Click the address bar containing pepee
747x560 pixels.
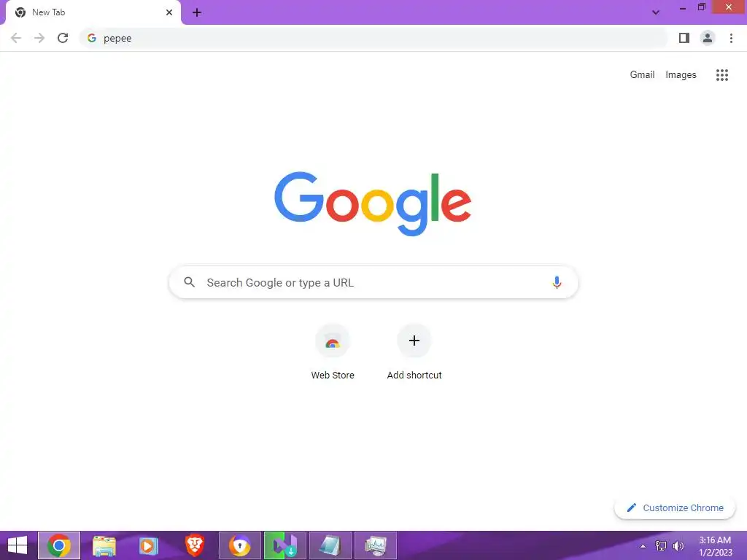click(x=374, y=38)
